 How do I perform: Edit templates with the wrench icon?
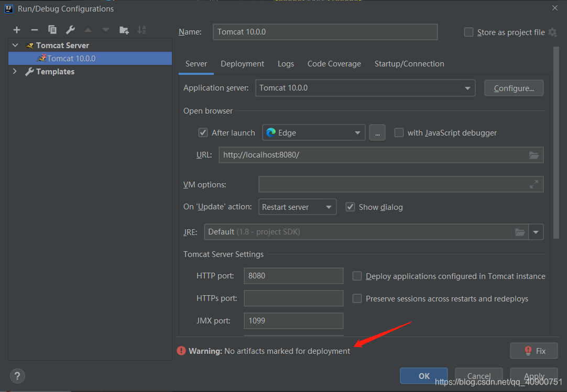pyautogui.click(x=70, y=30)
